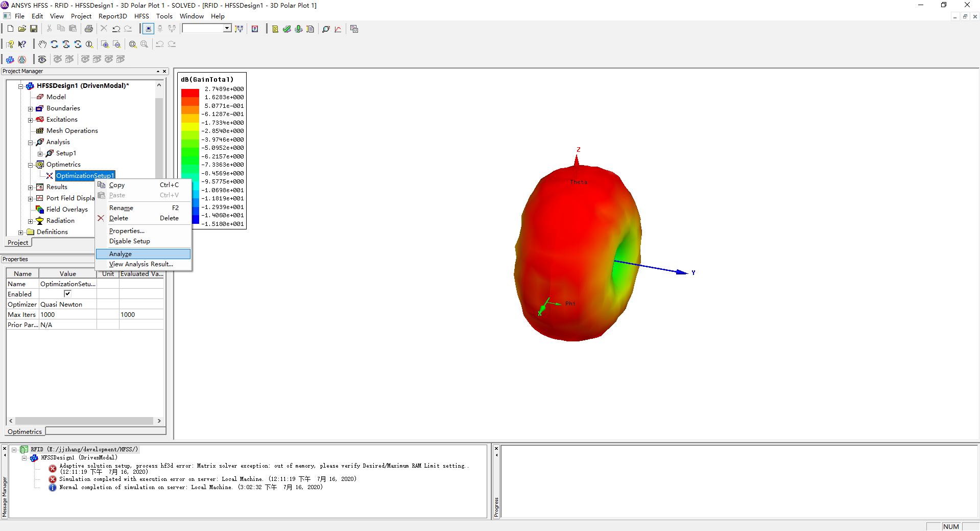Screen dimensions: 980x531
Task: Run Validation Check with the green checkmark icon
Action: click(287, 29)
